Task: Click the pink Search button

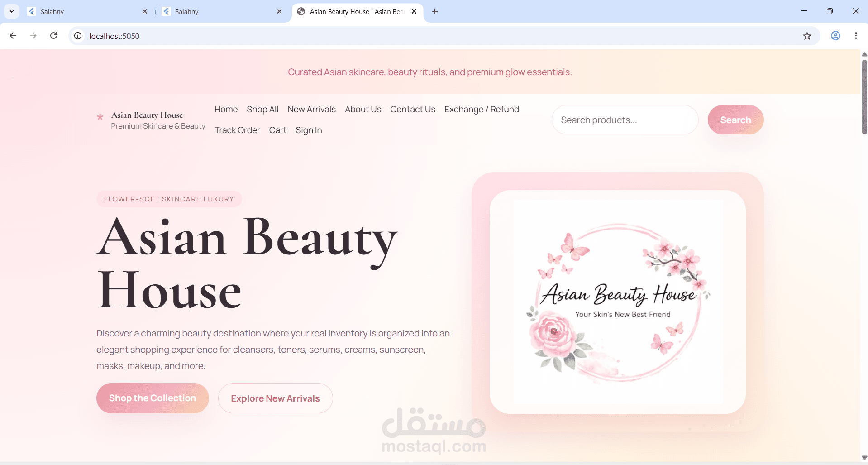Action: 735,120
